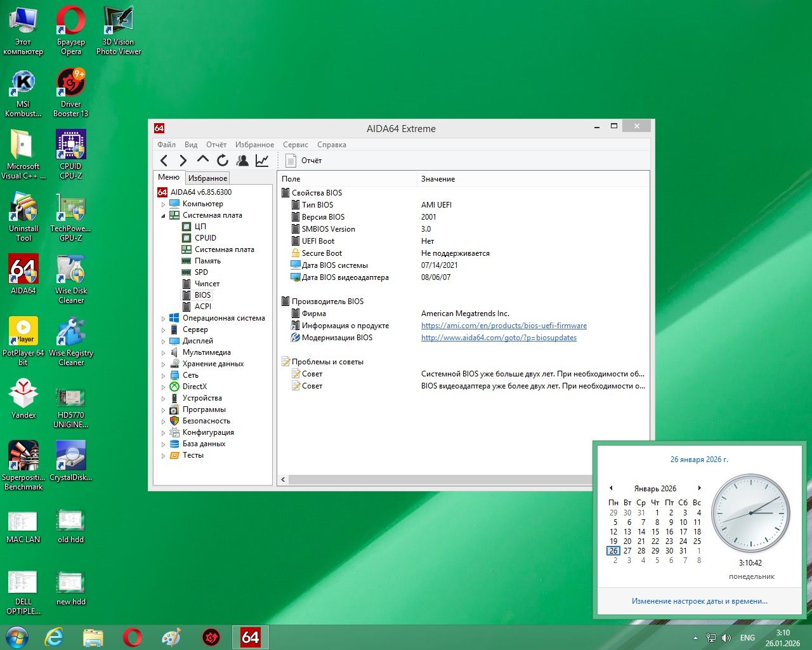This screenshot has width=812, height=650.
Task: Select the ACPI tree item
Action: (x=203, y=307)
